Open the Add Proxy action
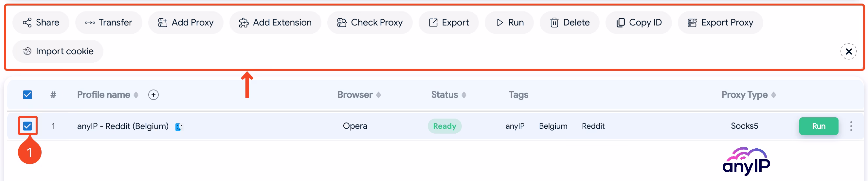This screenshot has height=181, width=868. click(x=186, y=23)
